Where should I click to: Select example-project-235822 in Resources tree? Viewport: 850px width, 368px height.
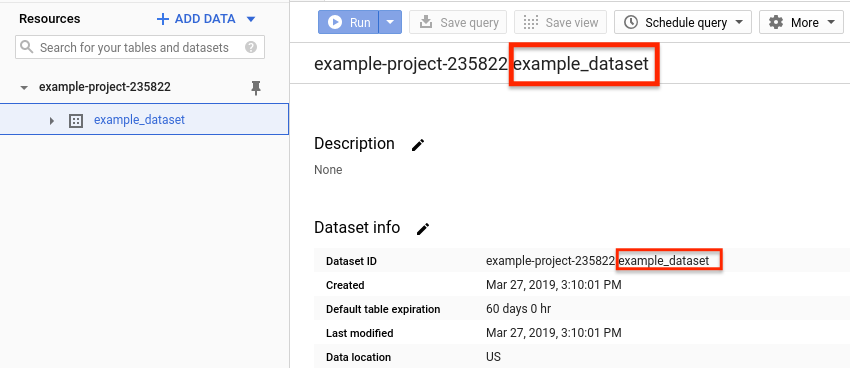point(105,87)
